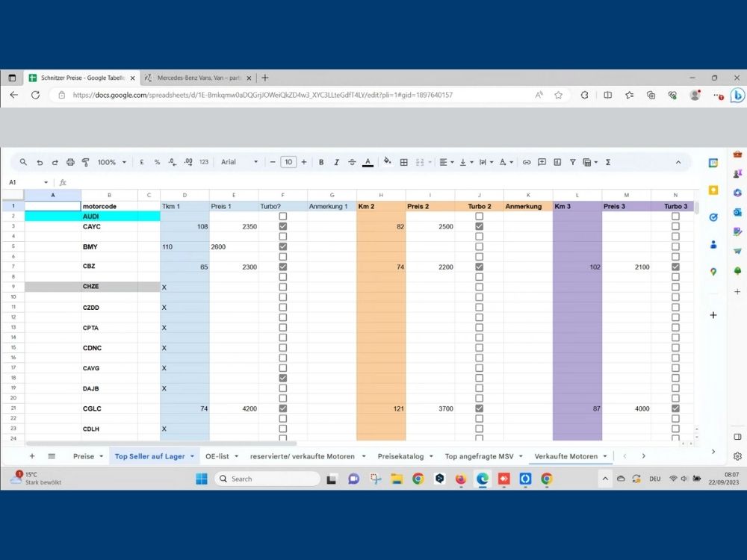Open the name box dropdown arrow

[x=46, y=182]
